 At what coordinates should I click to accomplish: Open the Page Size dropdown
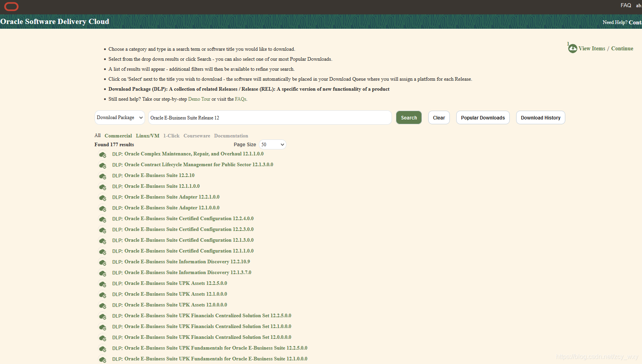click(272, 145)
